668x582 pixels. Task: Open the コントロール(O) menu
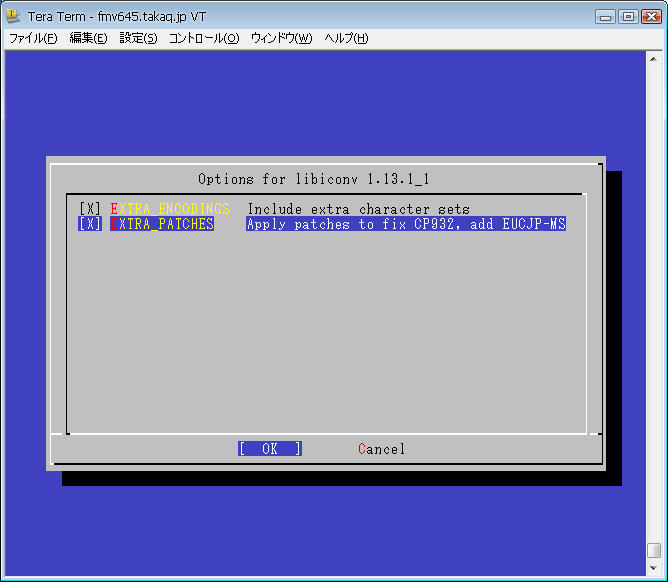pos(204,38)
